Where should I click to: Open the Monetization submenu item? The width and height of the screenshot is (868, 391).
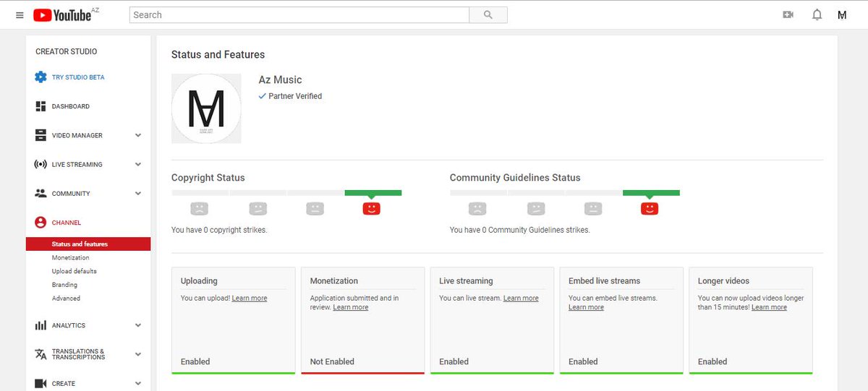(71, 257)
